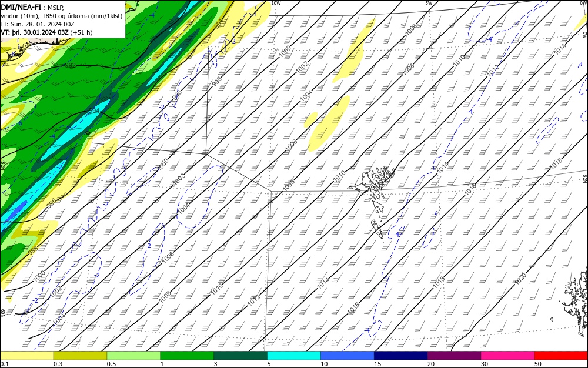
Task: Click the 'DMI/NEA-FI : MSLP,' title text
Action: [32, 8]
